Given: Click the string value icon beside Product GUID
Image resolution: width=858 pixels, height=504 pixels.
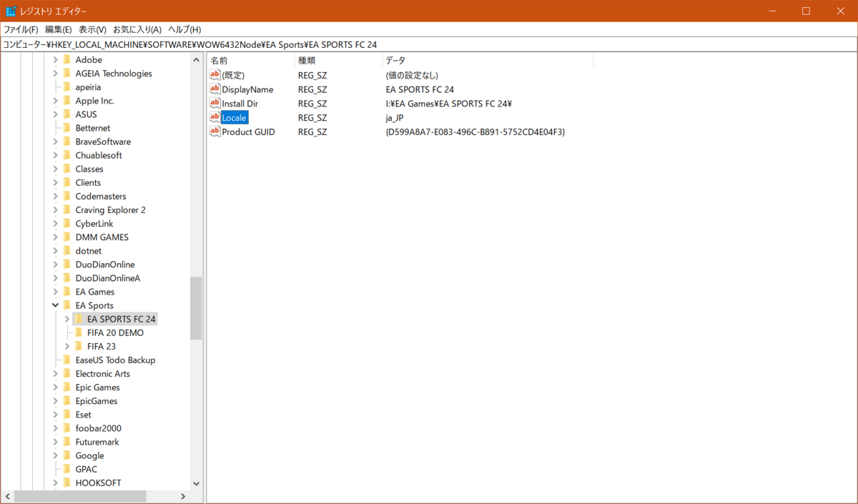Looking at the screenshot, I should point(215,132).
